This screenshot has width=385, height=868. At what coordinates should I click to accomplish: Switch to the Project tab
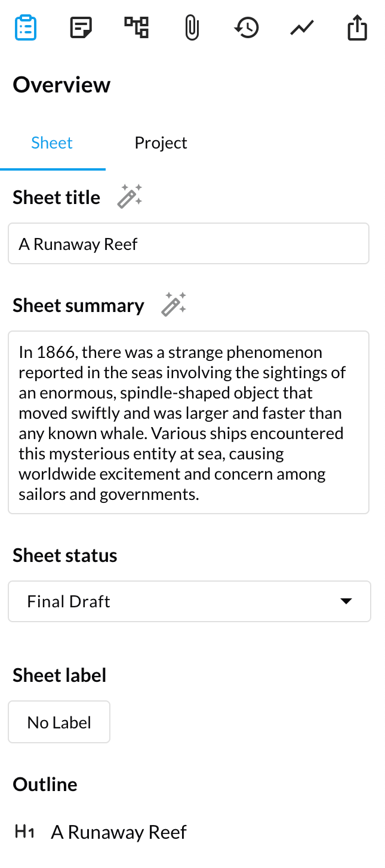click(x=161, y=143)
